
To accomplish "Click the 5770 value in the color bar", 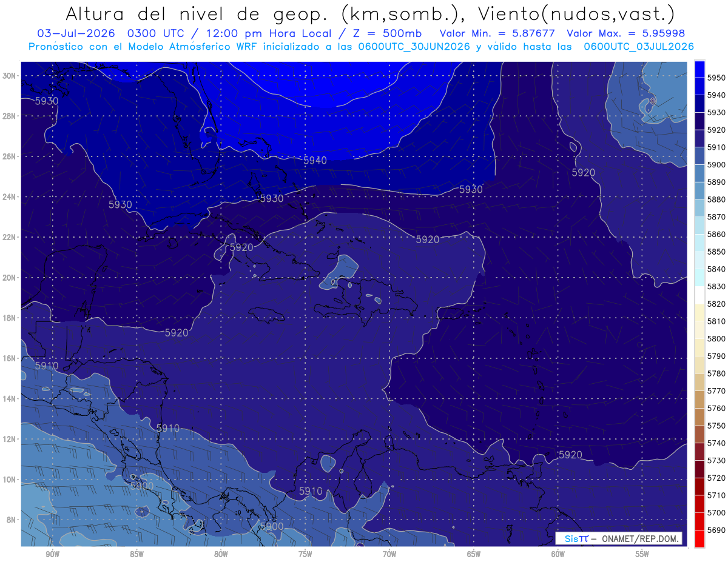I will pos(716,391).
